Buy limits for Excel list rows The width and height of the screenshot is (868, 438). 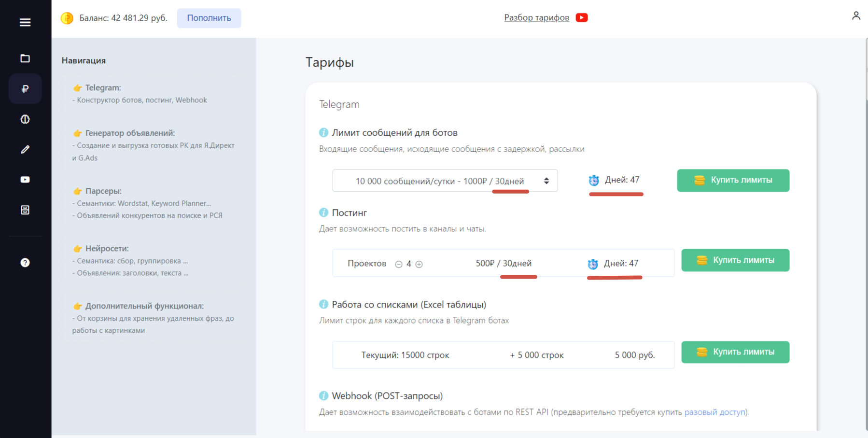coord(735,352)
